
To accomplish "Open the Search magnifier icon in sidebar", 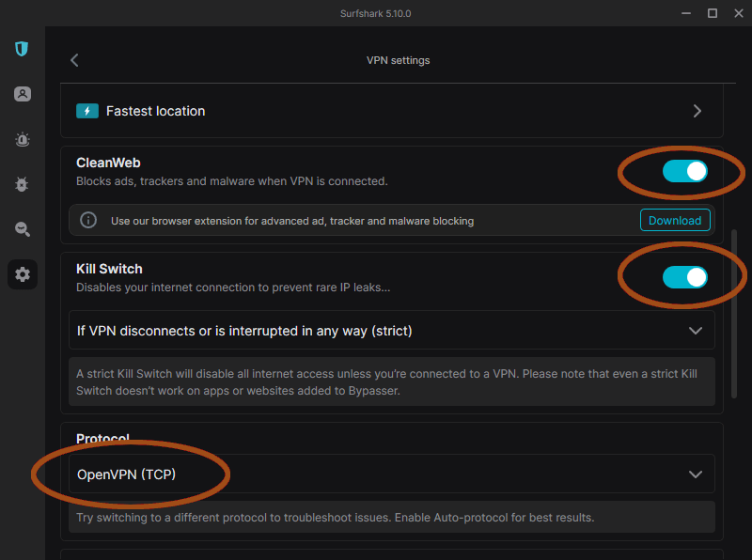I will pos(22,229).
